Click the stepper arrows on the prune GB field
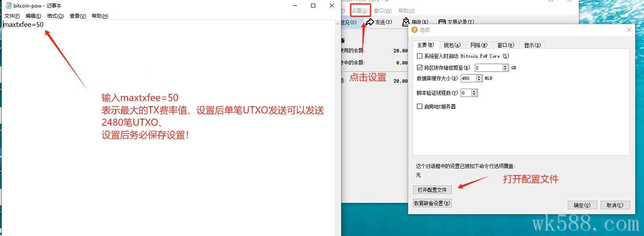This screenshot has width=644, height=236. tap(506, 68)
